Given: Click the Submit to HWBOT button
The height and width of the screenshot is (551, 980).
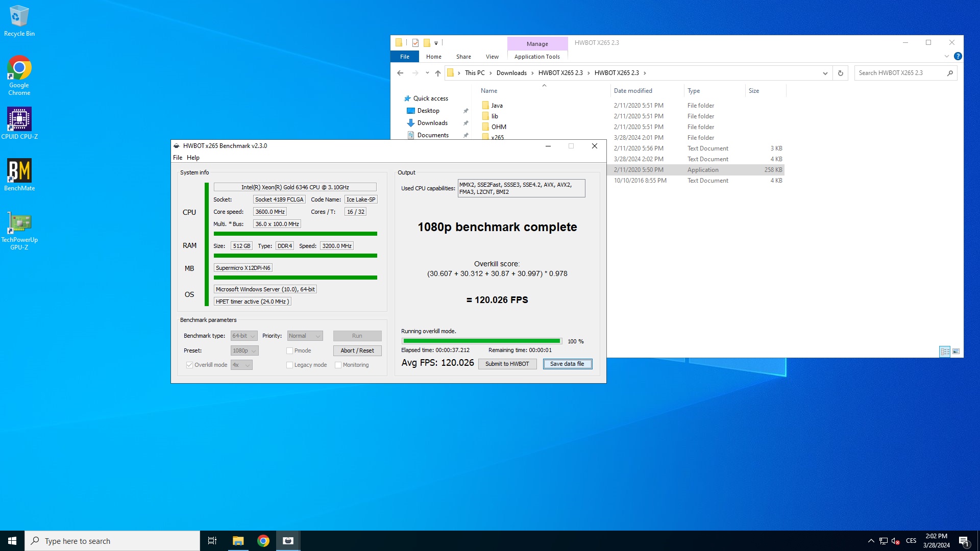Looking at the screenshot, I should point(507,364).
